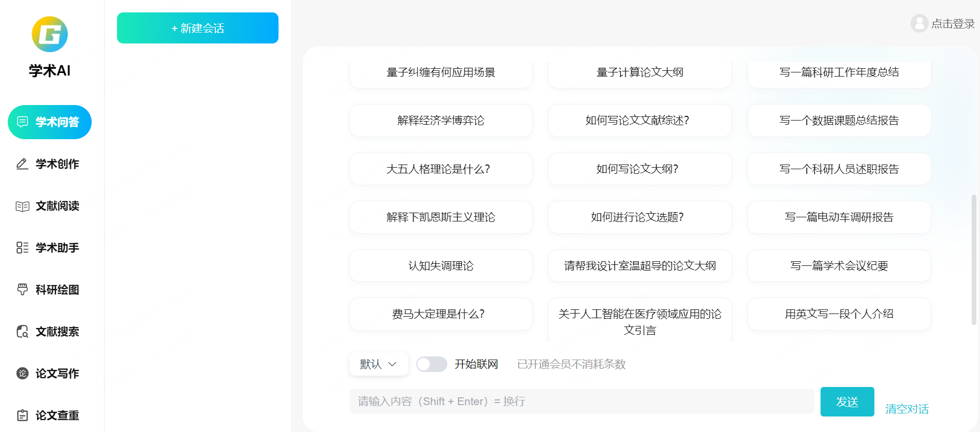Choose the 费马大定理是什么? suggestion
The height and width of the screenshot is (432, 980).
[441, 314]
